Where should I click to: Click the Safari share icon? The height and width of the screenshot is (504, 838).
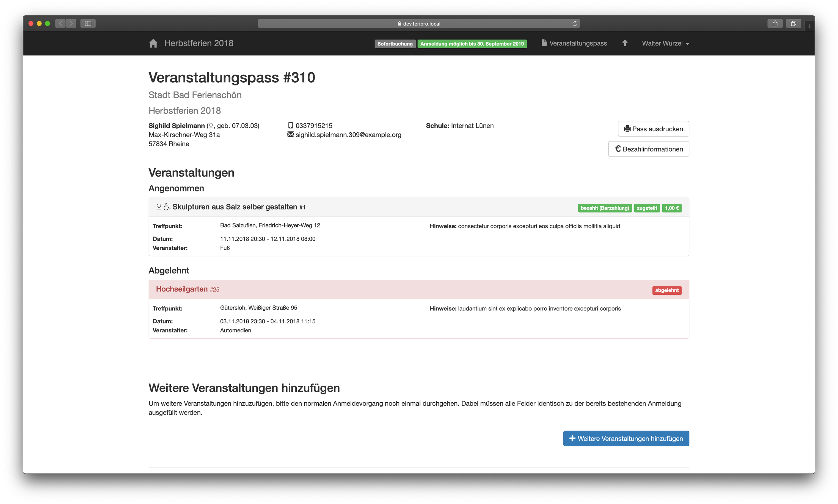click(x=775, y=23)
